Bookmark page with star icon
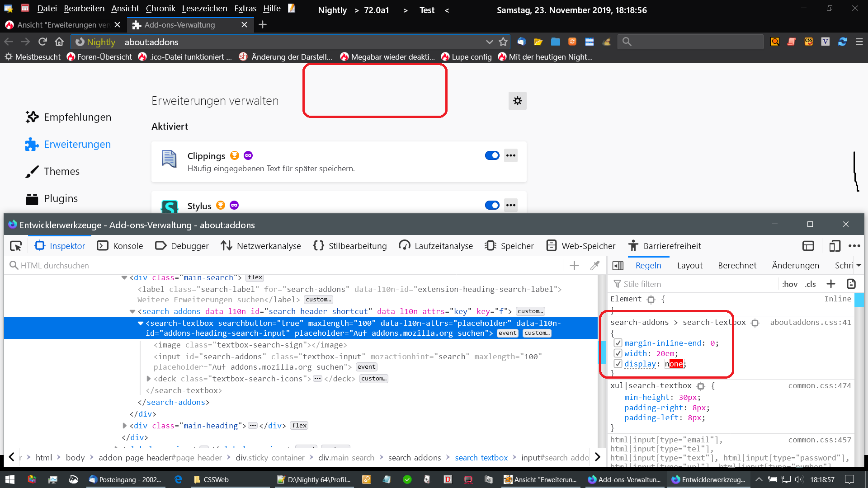 [503, 42]
